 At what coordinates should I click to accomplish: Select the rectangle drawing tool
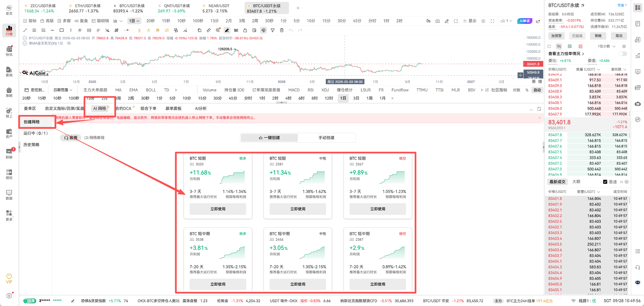pyautogui.click(x=62, y=30)
